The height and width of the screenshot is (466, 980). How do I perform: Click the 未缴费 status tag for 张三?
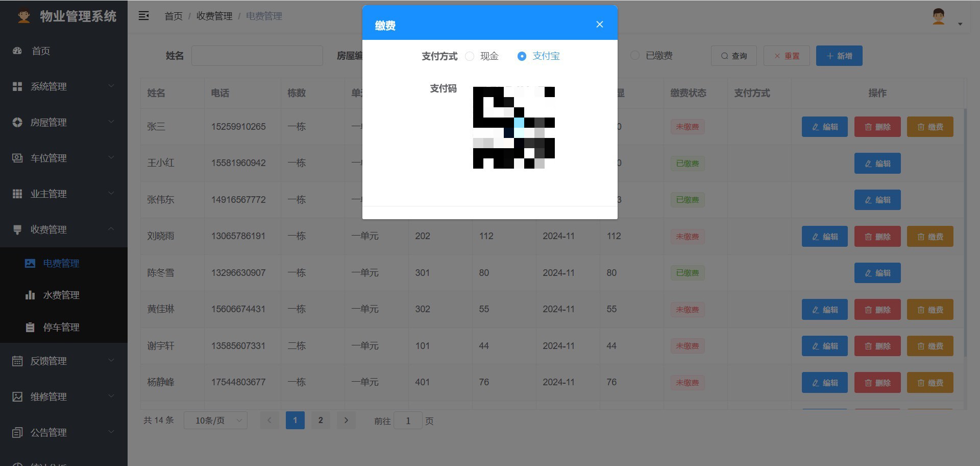(688, 127)
